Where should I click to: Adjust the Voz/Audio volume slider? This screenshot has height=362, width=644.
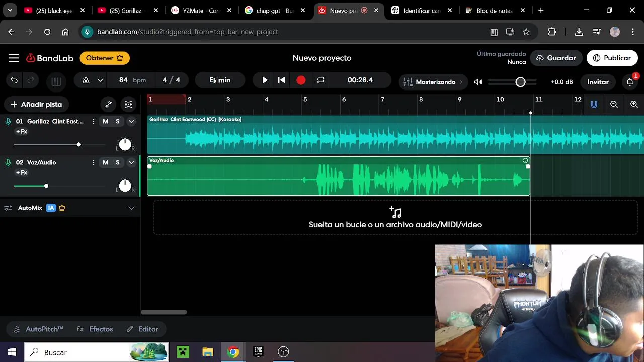coord(46,186)
